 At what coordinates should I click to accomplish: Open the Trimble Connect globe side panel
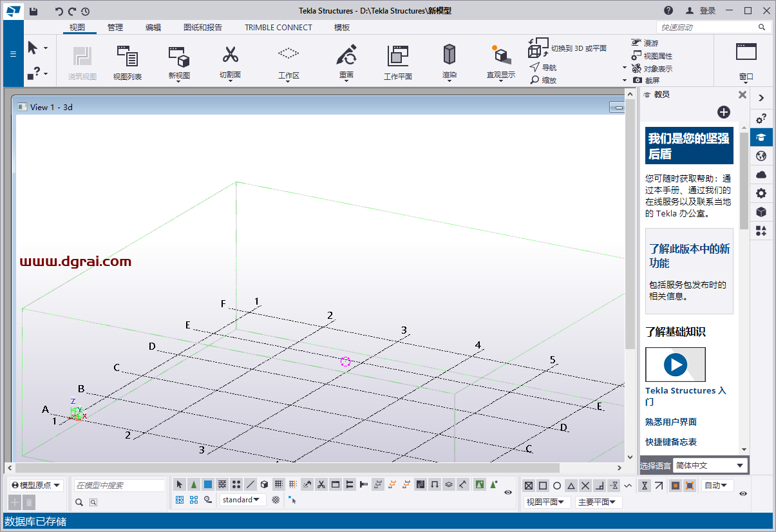[761, 156]
